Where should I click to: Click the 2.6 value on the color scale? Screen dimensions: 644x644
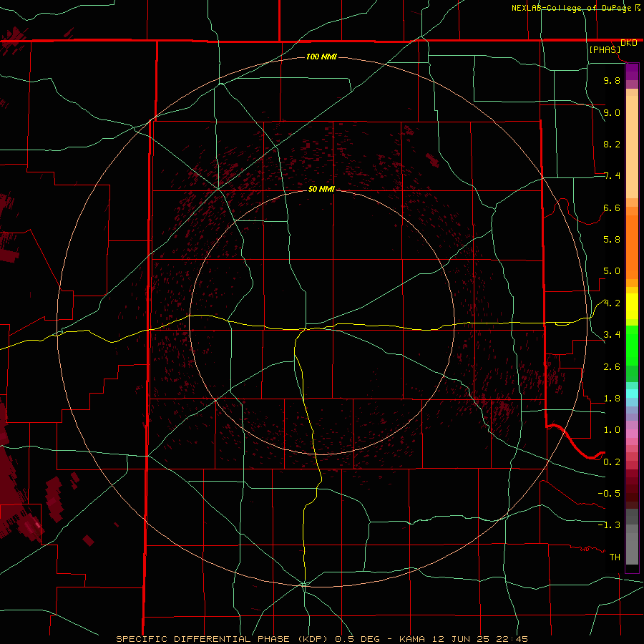(612, 367)
